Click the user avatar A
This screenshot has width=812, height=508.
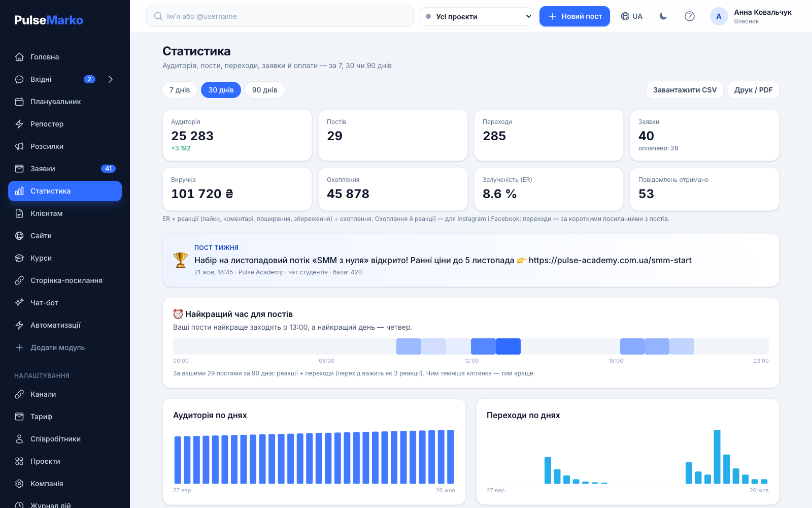point(719,16)
